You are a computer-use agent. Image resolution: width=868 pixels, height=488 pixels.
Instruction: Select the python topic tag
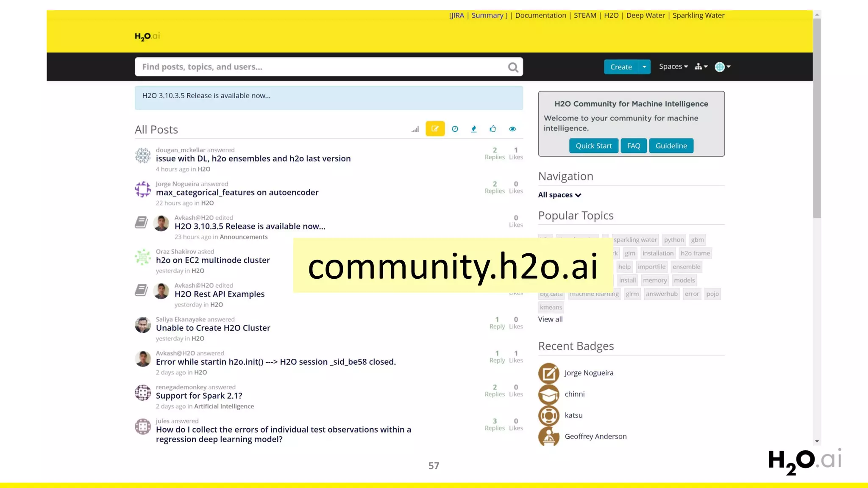(x=674, y=240)
